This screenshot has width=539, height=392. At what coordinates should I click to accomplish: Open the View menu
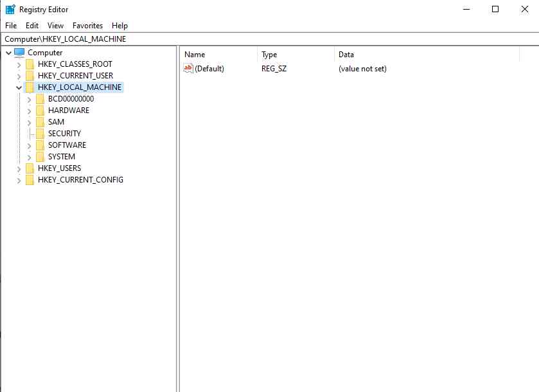(x=55, y=26)
